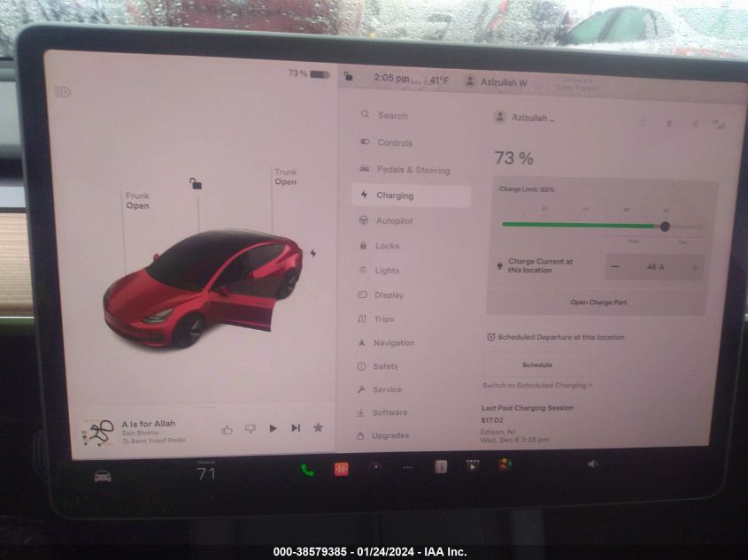Open the Safety settings
Viewport: 748px width, 560px height.
pyautogui.click(x=377, y=366)
